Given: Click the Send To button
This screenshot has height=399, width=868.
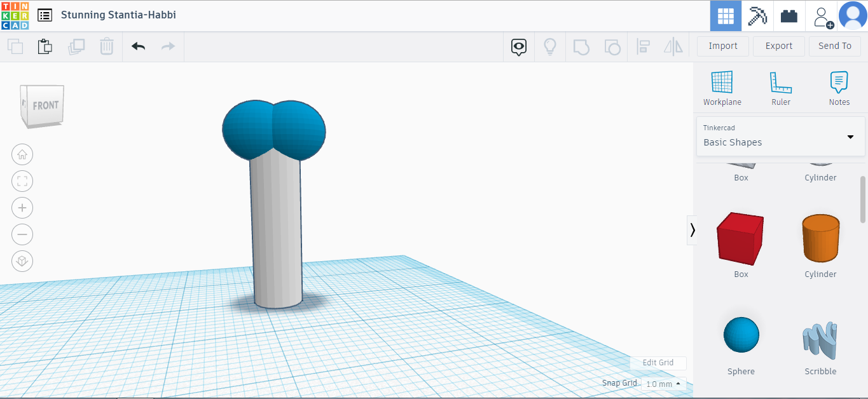Looking at the screenshot, I should [835, 46].
